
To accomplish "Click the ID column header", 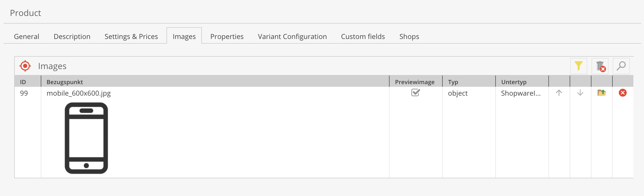I will (23, 82).
